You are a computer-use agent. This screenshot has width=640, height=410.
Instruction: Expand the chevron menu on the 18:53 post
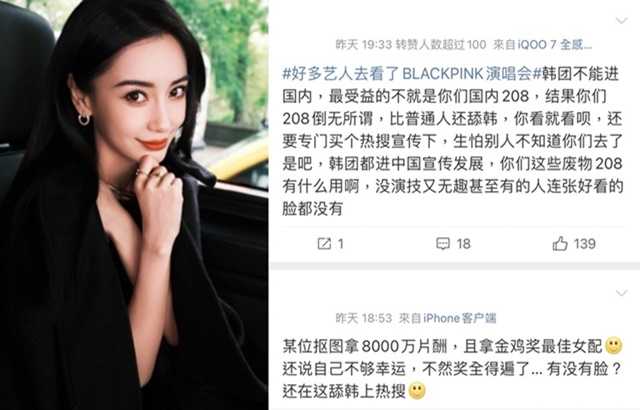click(x=621, y=293)
